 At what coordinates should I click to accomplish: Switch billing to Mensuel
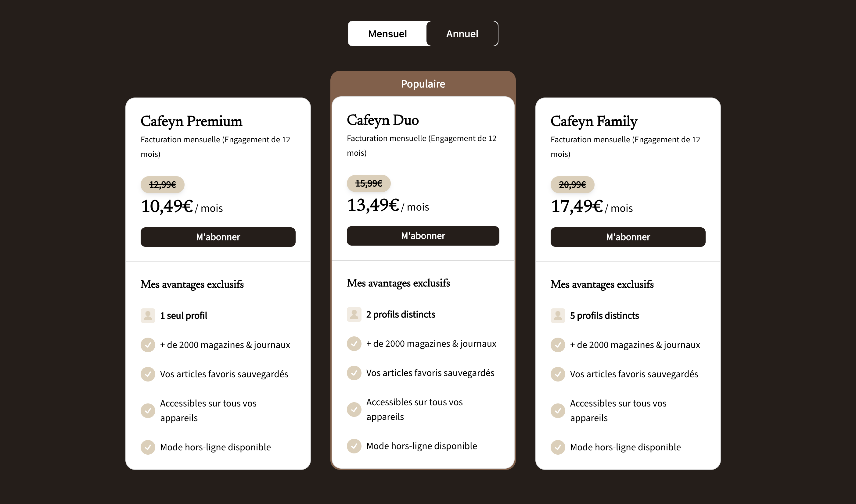(387, 34)
